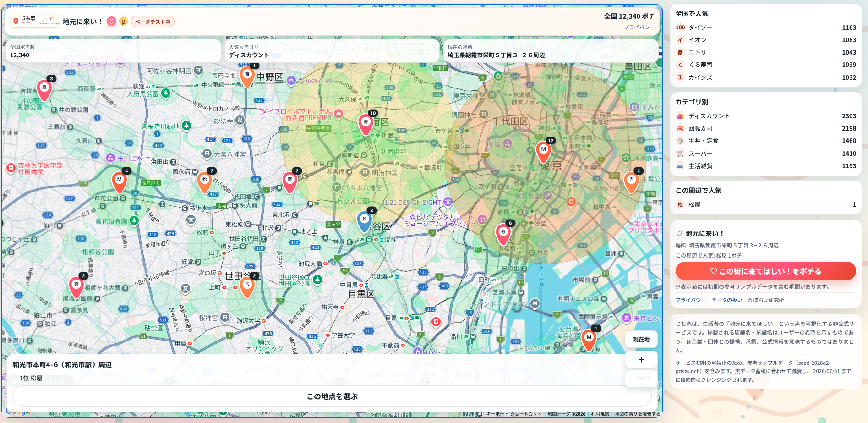The width and height of the screenshot is (868, 423).
Task: Click the 靖國神社 marker on the map
Action: point(484,114)
